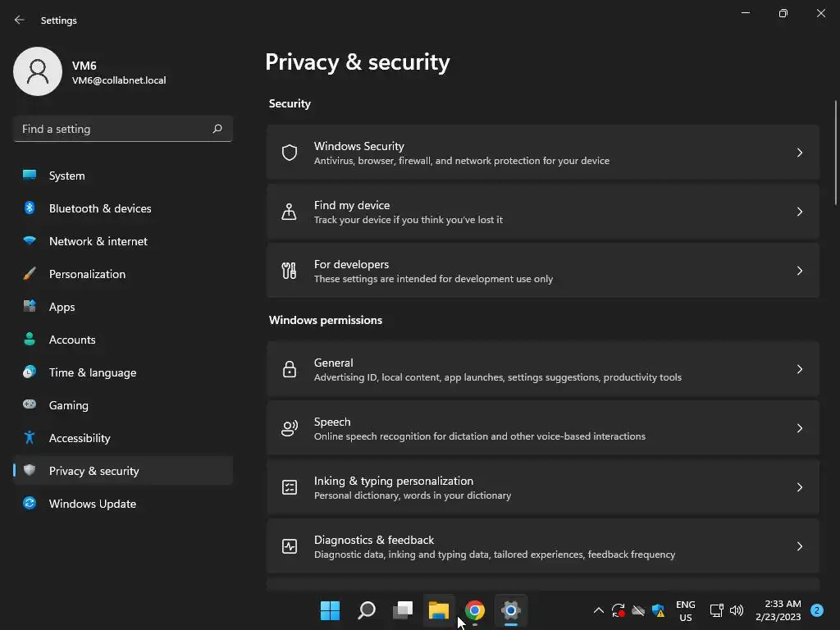Select Accounts in the sidebar
840x630 pixels.
(x=123, y=340)
